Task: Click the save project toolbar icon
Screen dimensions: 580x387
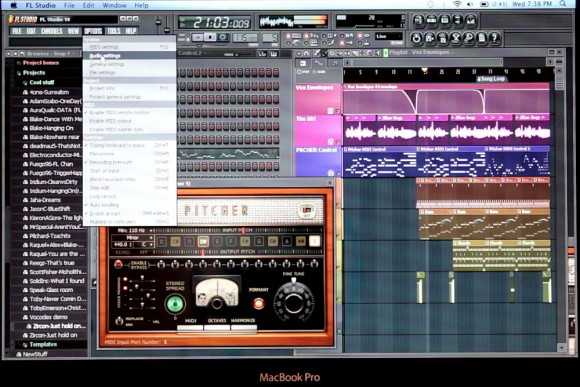Action: pyautogui.click(x=429, y=38)
